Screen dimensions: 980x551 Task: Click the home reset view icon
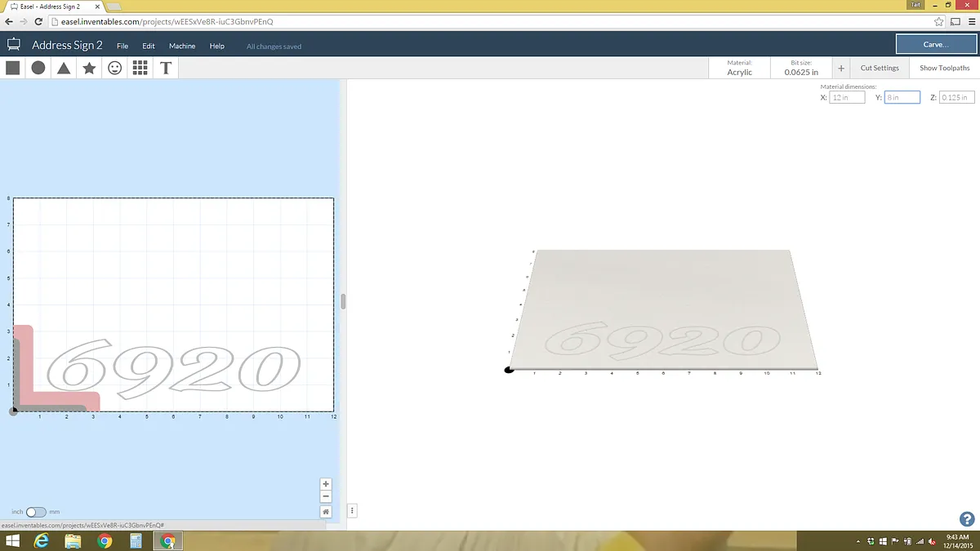pos(326,512)
